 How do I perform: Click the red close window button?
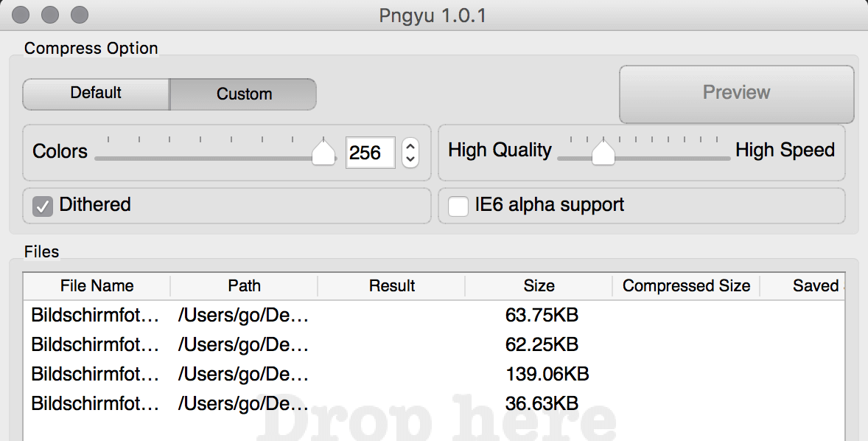pos(22,14)
